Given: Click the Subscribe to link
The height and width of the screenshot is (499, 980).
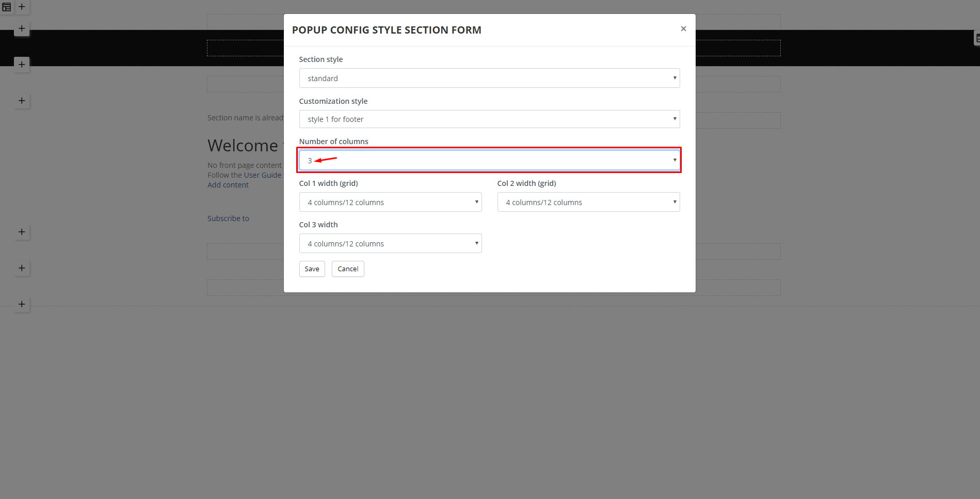Looking at the screenshot, I should pos(228,219).
